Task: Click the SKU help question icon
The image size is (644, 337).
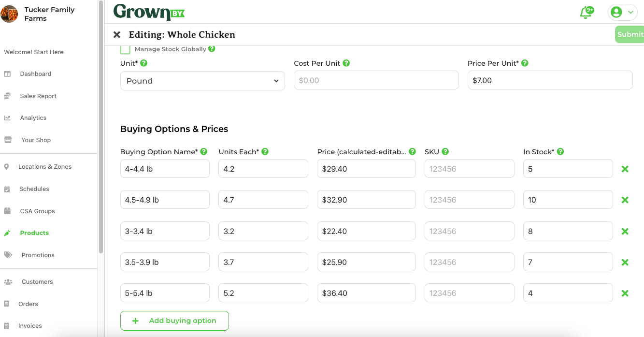Action: tap(445, 151)
